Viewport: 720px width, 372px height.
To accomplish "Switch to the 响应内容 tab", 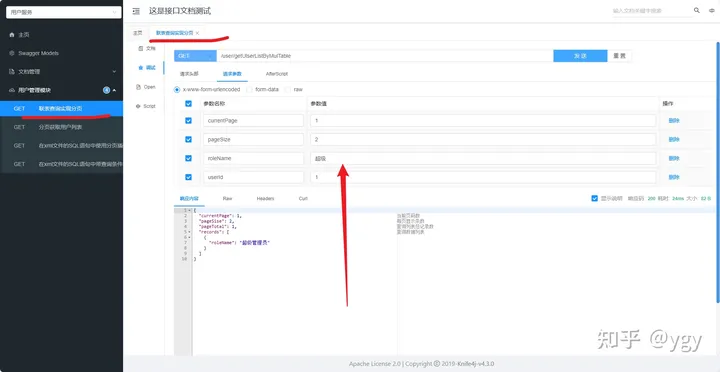I will 189,199.
